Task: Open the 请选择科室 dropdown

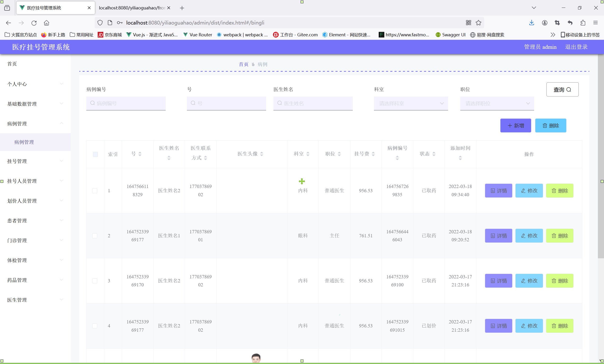Action: [x=411, y=103]
